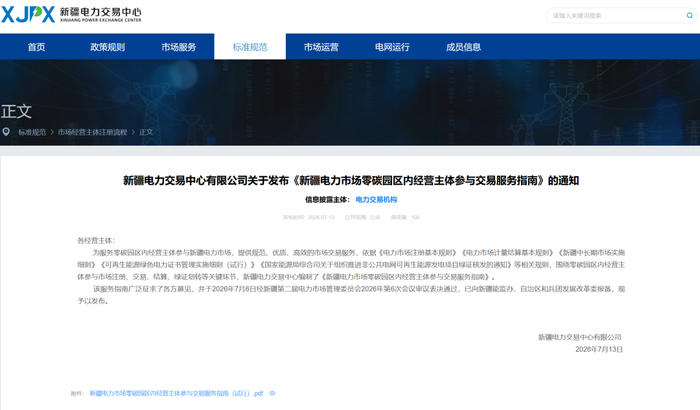Click the 电力交易机构 link
The height and width of the screenshot is (410, 700).
point(376,200)
